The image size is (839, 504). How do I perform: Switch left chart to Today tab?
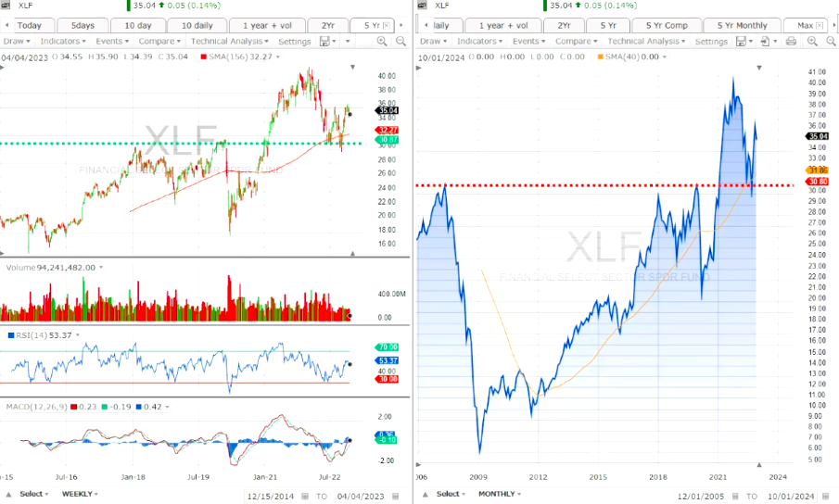[29, 25]
